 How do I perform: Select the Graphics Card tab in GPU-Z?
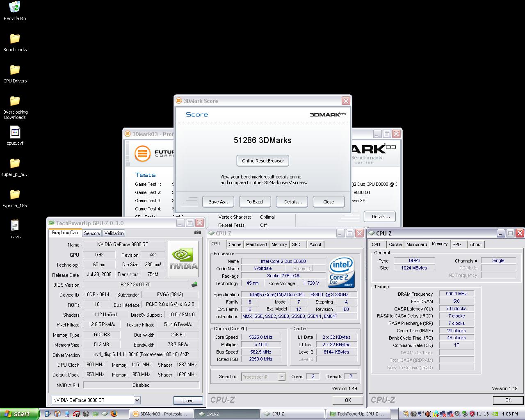click(66, 233)
